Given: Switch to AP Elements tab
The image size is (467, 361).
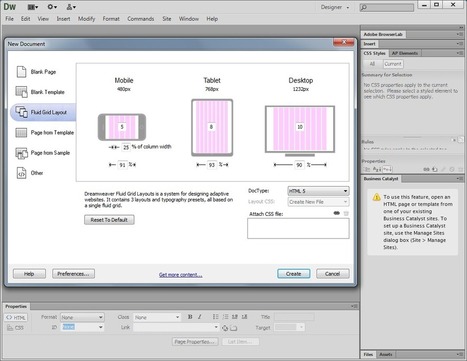Looking at the screenshot, I should pyautogui.click(x=405, y=53).
